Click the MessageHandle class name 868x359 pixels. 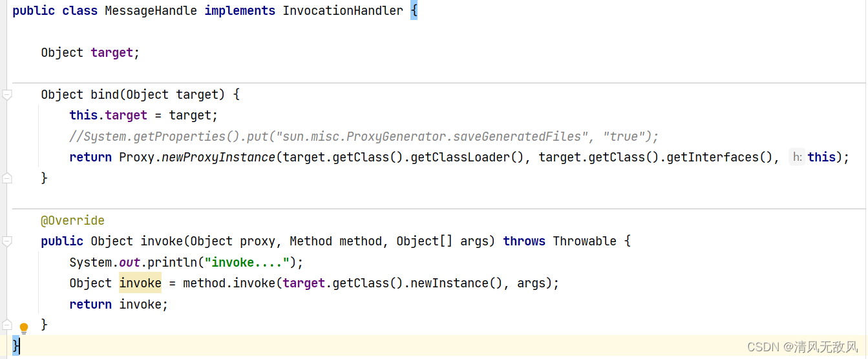(151, 11)
